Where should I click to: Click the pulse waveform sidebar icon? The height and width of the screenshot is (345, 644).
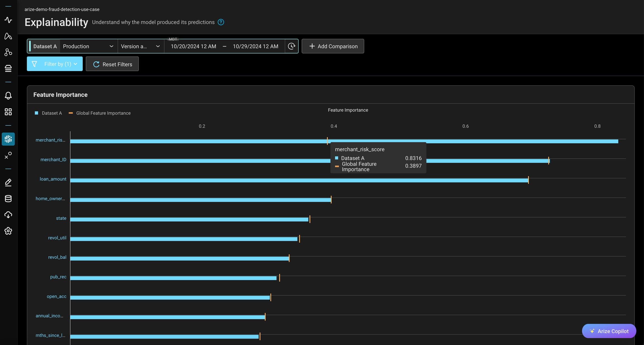(x=8, y=20)
